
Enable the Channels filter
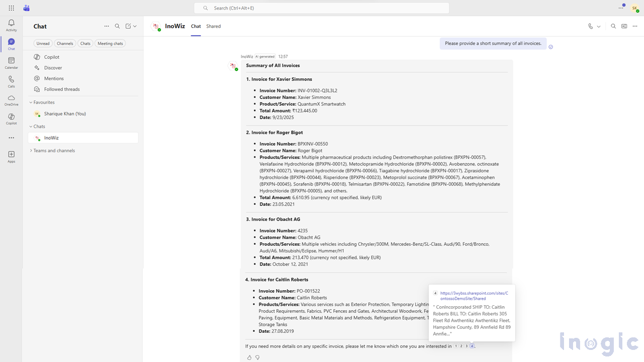[x=64, y=43]
